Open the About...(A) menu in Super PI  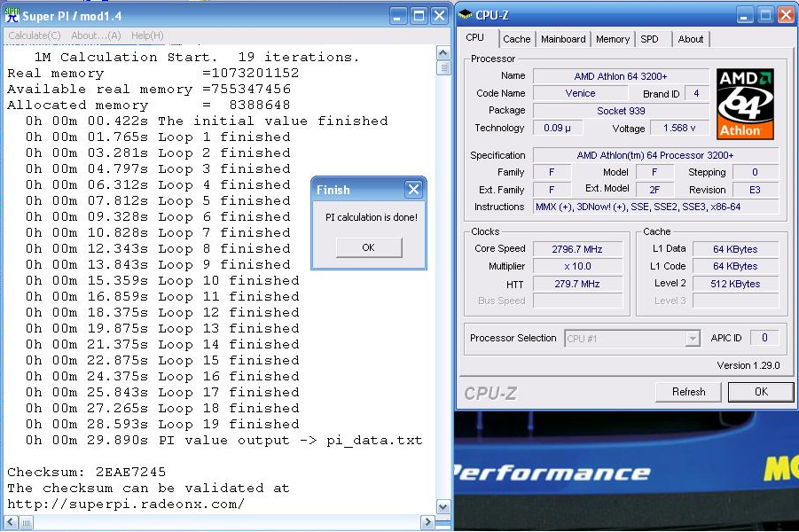tap(96, 35)
